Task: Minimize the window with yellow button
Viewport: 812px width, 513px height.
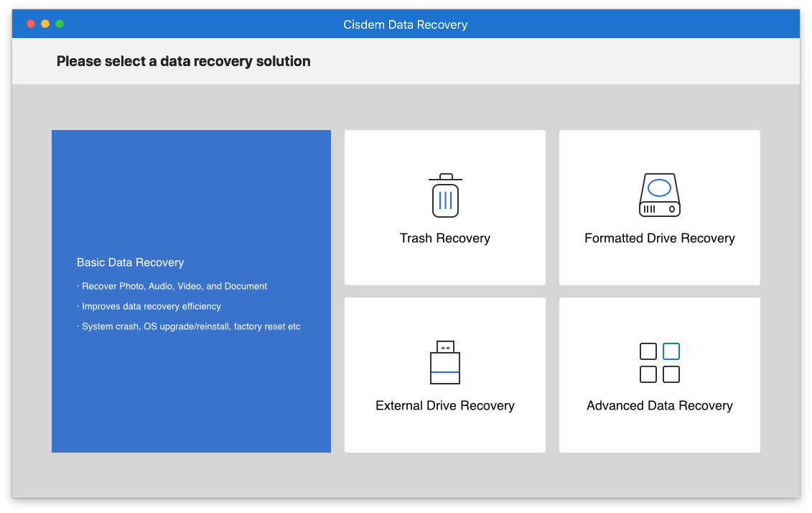Action: (45, 24)
